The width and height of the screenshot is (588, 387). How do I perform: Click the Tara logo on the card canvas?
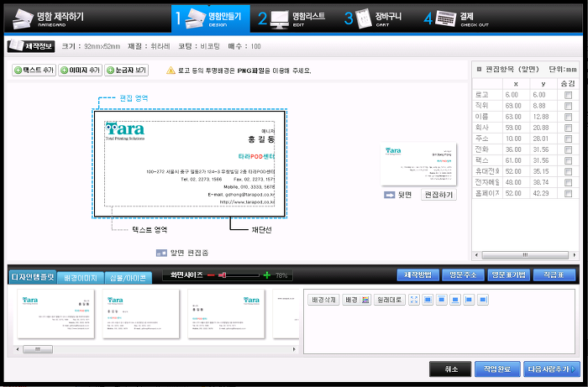[x=125, y=131]
